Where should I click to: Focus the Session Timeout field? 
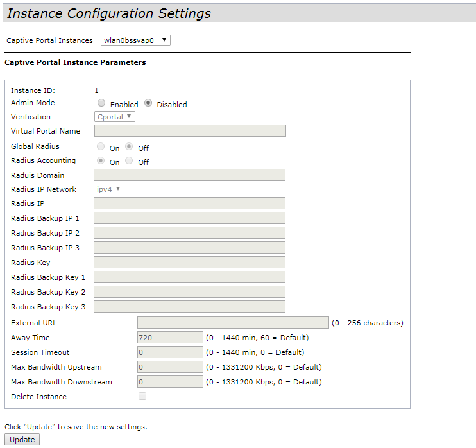170,352
